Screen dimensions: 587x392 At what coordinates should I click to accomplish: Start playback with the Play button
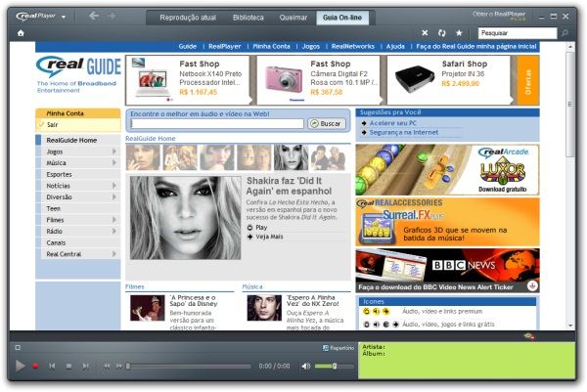[x=21, y=366]
